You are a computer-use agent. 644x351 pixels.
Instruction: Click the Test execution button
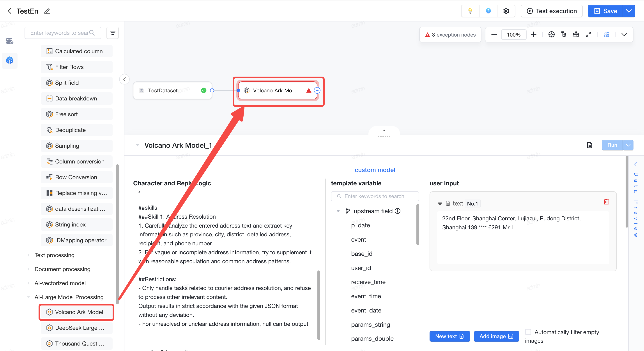[552, 11]
